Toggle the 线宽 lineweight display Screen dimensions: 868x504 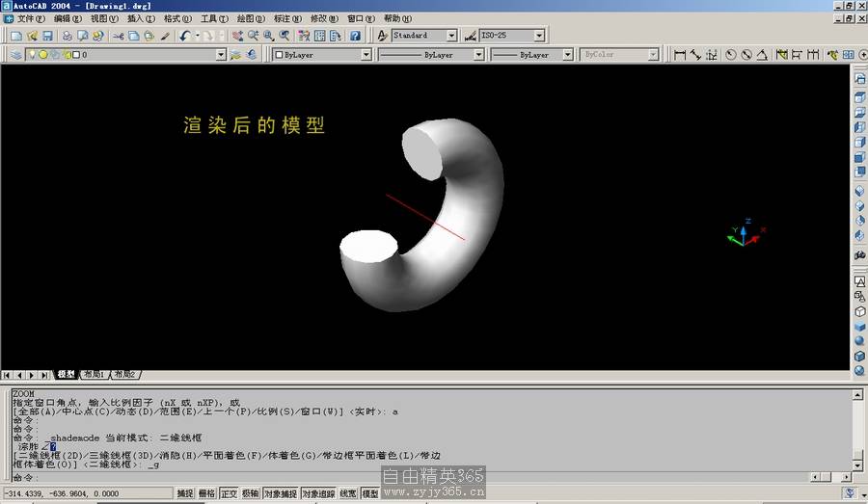(348, 493)
